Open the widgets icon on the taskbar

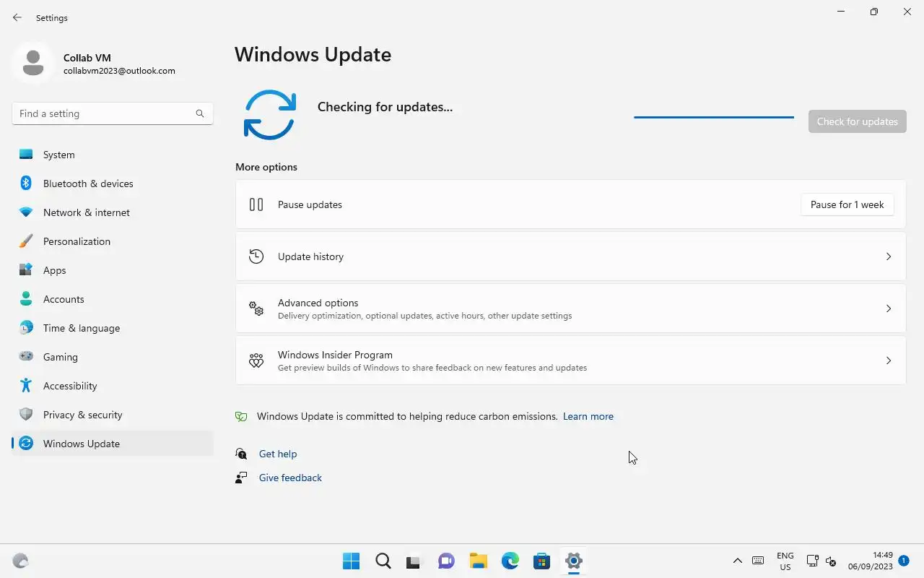[x=21, y=561]
